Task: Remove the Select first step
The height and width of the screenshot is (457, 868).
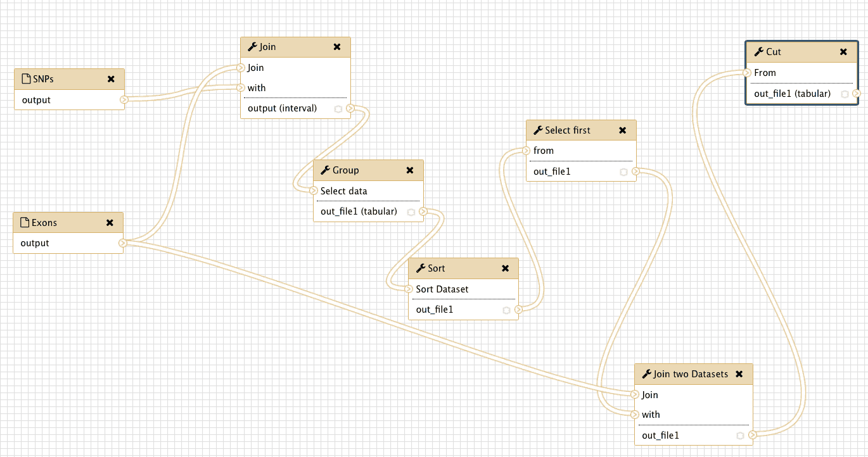Action: (623, 130)
